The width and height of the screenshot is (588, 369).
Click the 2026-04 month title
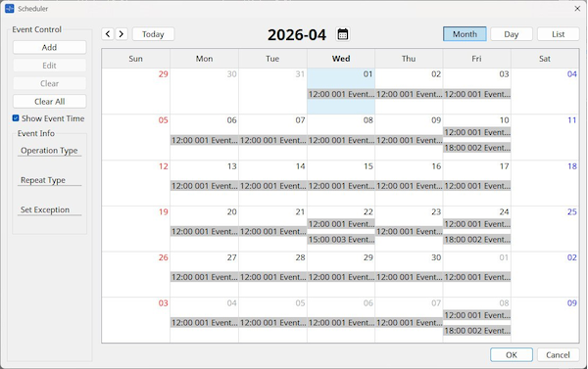point(297,35)
